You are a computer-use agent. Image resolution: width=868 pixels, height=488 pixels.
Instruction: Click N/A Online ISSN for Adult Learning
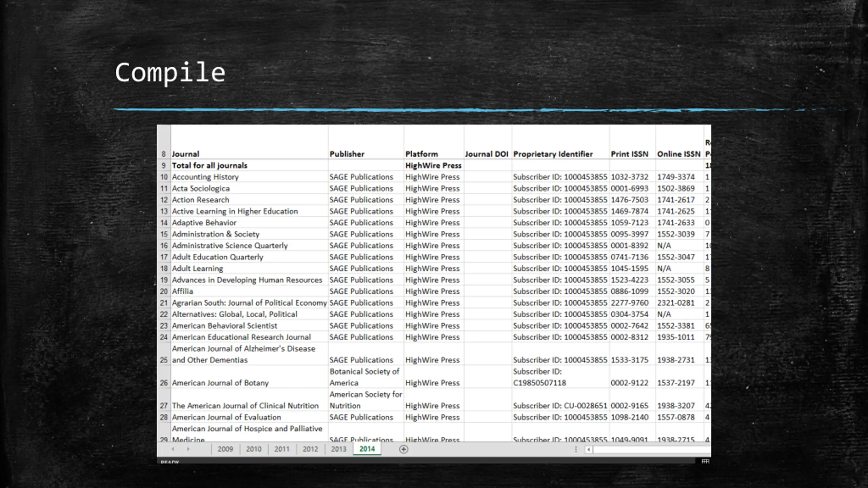(679, 268)
